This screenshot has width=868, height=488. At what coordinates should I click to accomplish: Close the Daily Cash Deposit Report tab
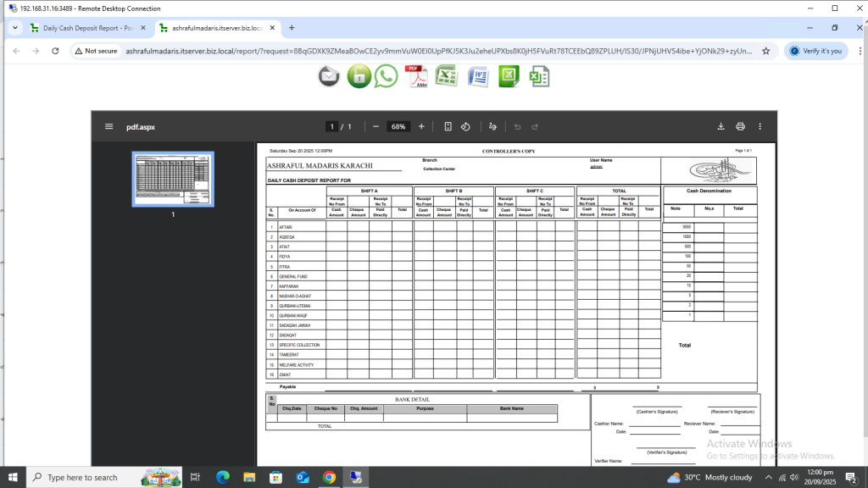pos(143,28)
